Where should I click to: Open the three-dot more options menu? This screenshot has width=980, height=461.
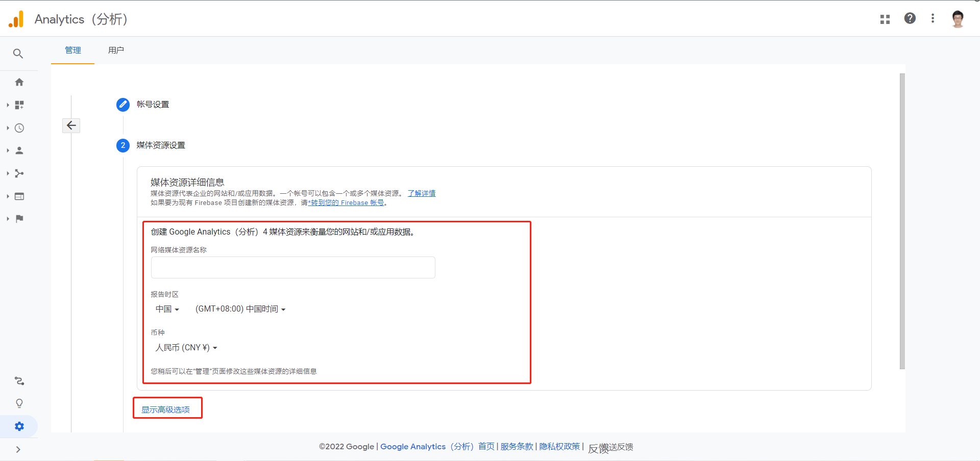click(933, 18)
